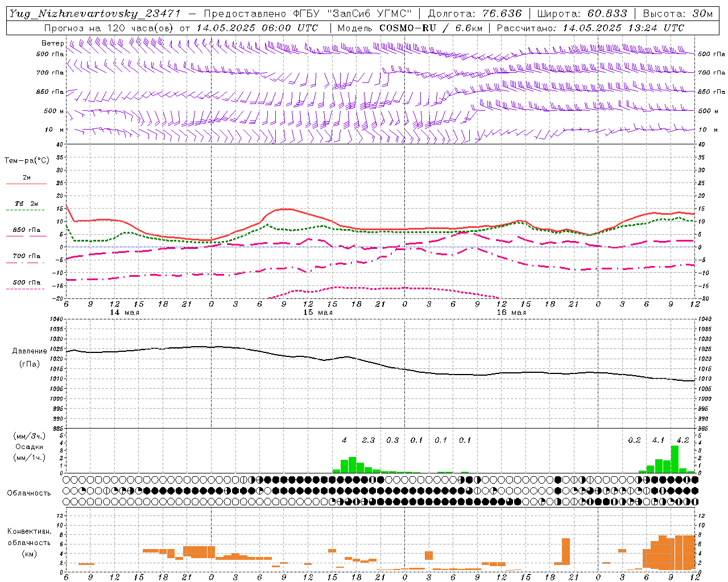Click the '16 мая' date label
The width and height of the screenshot is (728, 582).
tap(511, 313)
